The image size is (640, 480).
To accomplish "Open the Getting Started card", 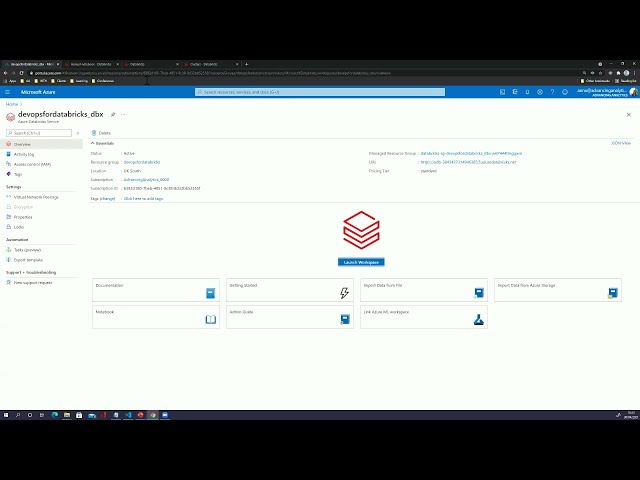I will (x=290, y=290).
